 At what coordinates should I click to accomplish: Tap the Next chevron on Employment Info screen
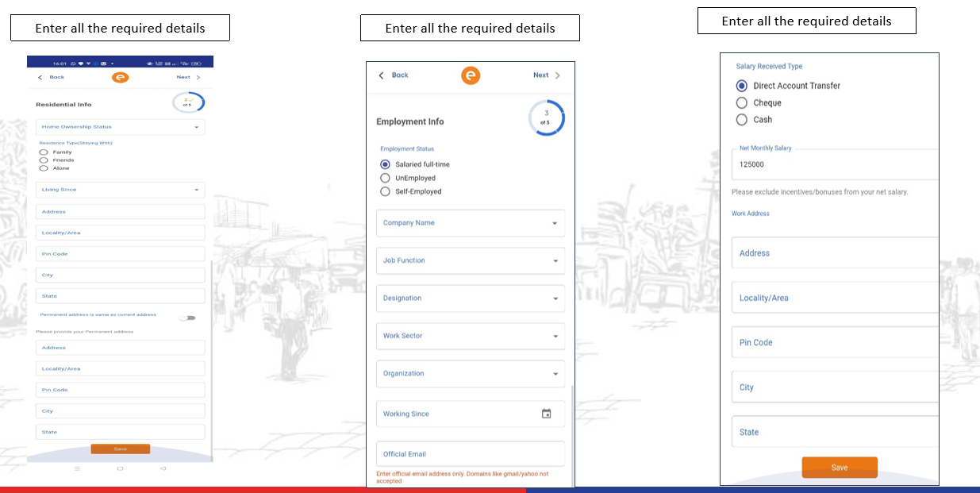point(558,75)
